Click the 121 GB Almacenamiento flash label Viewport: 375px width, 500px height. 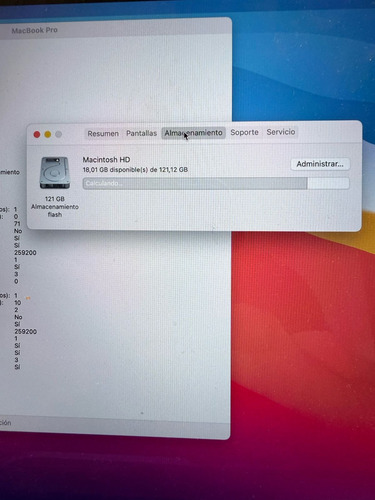tap(55, 207)
